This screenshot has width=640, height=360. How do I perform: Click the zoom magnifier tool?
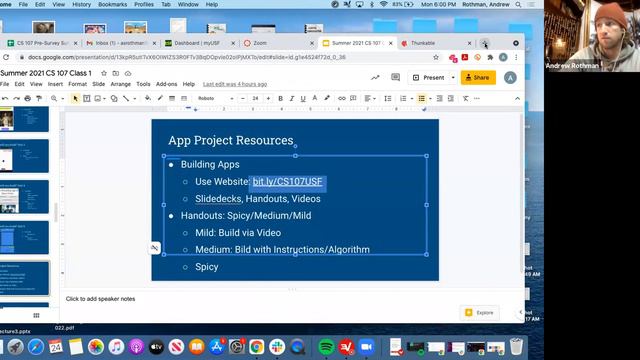[54, 98]
